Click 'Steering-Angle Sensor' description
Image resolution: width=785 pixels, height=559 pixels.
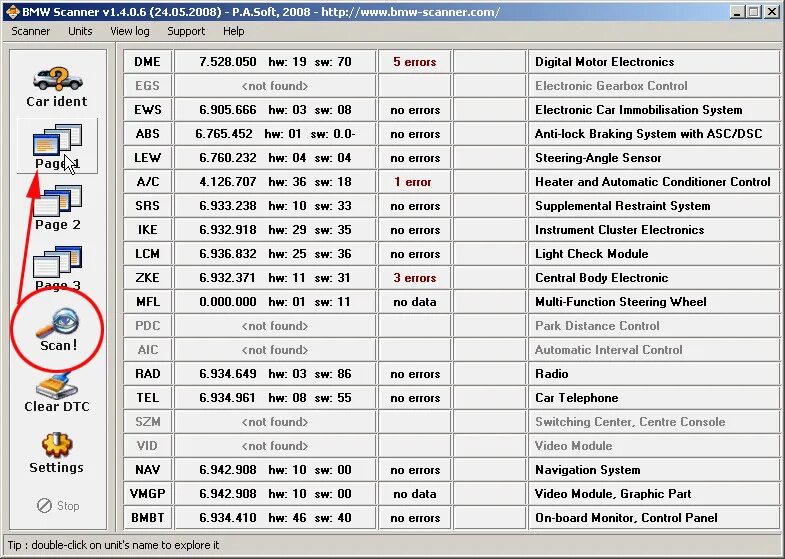pyautogui.click(x=598, y=158)
